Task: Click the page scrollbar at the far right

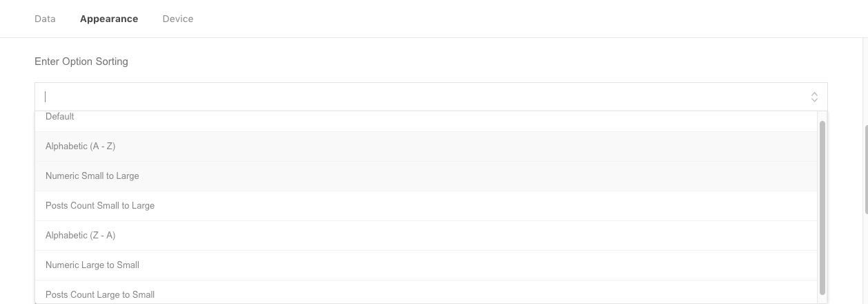Action: pyautogui.click(x=866, y=169)
